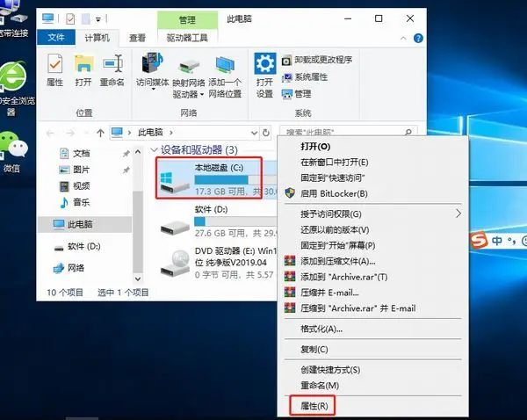Expand the 授予访问权限 submenu arrow
The height and width of the screenshot is (420, 527).
pos(458,214)
